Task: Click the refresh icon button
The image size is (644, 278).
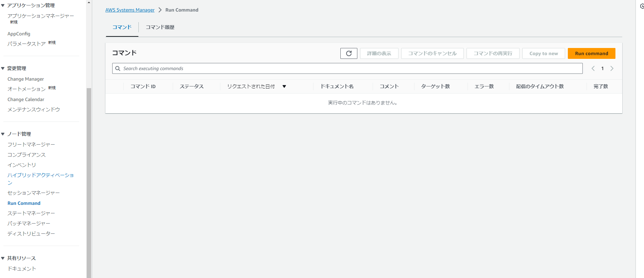Action: [349, 53]
